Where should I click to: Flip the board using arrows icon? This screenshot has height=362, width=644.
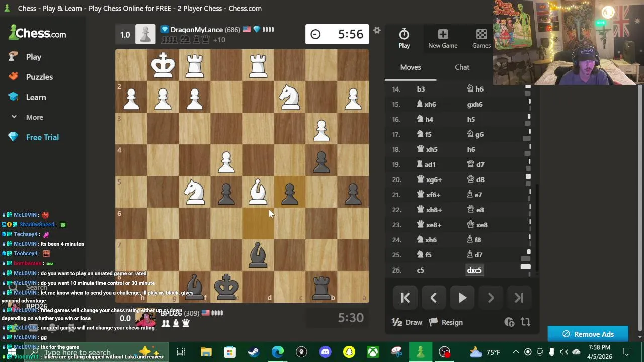tap(525, 322)
